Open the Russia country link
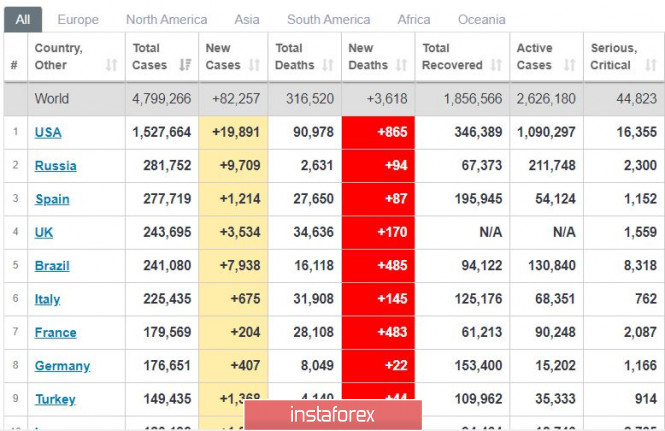 tap(55, 166)
